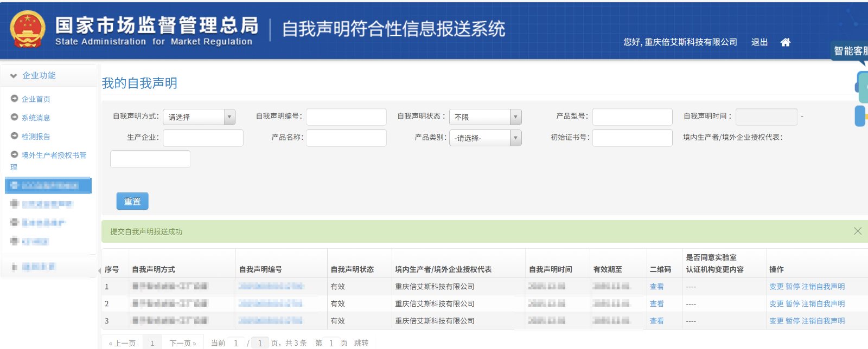The width and height of the screenshot is (868, 349).
Task: Go to 检测报告 sidebar item
Action: pos(36,137)
